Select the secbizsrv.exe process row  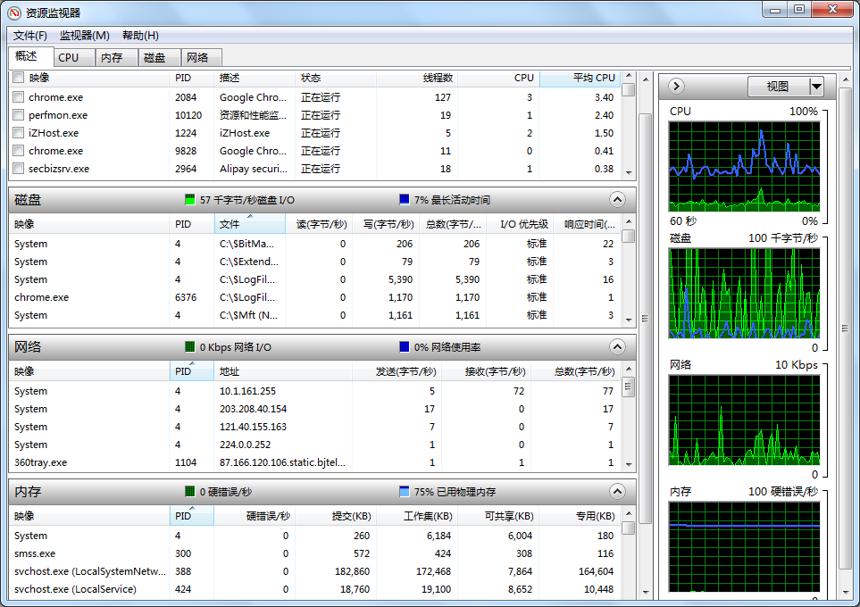click(314, 168)
